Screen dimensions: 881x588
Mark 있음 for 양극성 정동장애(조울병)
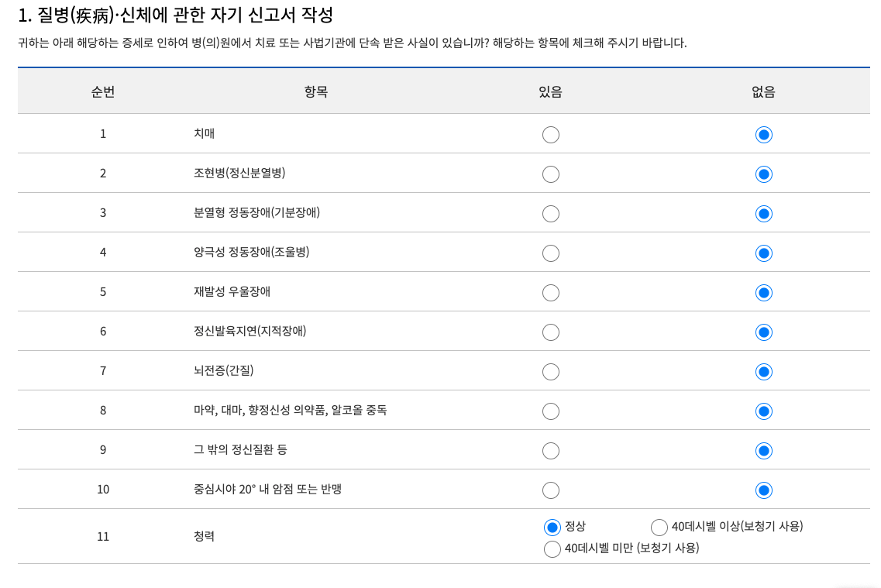click(x=551, y=253)
